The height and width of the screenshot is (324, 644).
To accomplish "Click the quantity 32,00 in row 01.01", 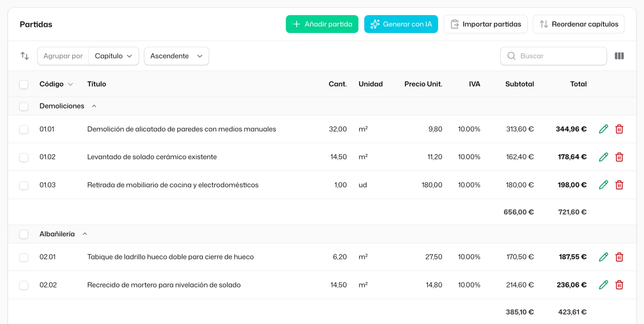I will tap(338, 129).
